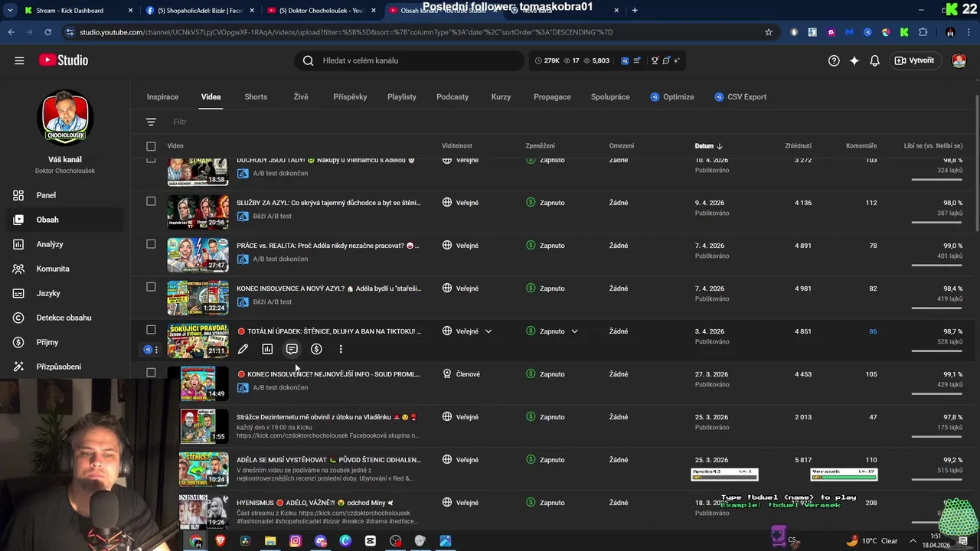The width and height of the screenshot is (980, 551).
Task: Switch to the Inspirace tab
Action: point(162,97)
